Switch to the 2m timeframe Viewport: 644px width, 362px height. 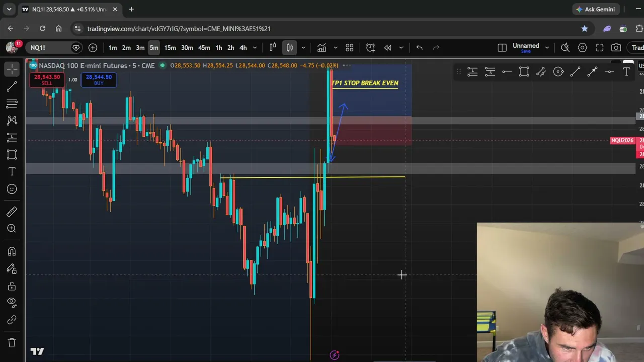click(x=126, y=48)
